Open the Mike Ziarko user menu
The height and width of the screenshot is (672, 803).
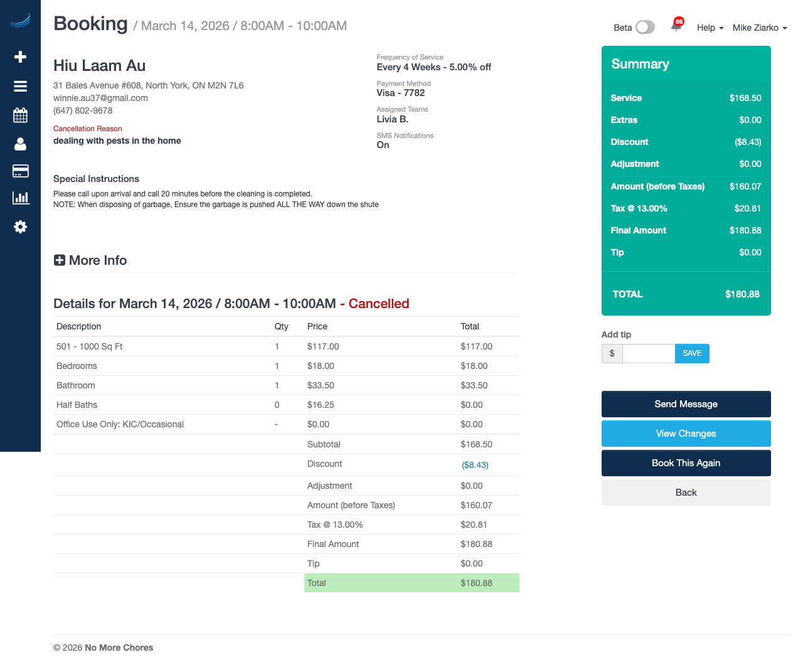pyautogui.click(x=759, y=28)
